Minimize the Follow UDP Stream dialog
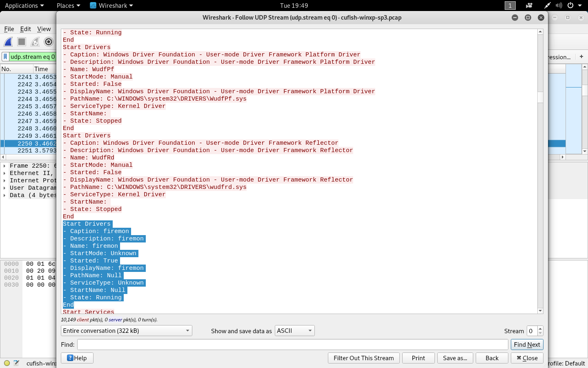Viewport: 588px width, 368px height. (x=515, y=18)
